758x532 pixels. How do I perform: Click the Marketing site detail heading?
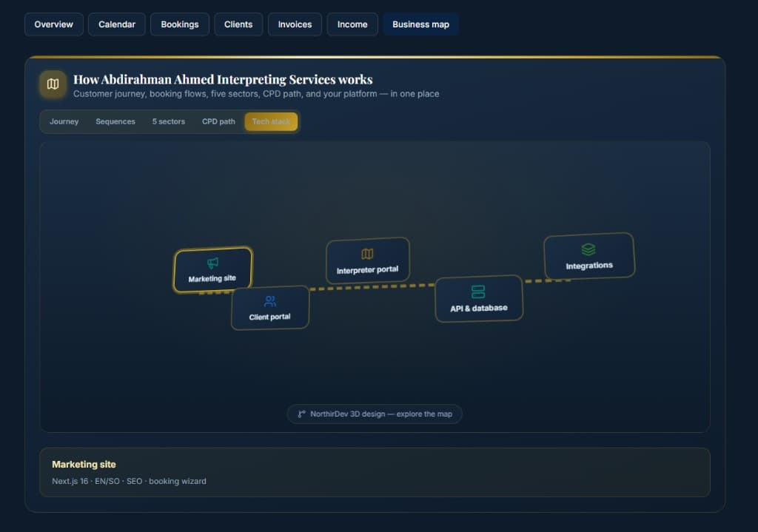pyautogui.click(x=84, y=465)
